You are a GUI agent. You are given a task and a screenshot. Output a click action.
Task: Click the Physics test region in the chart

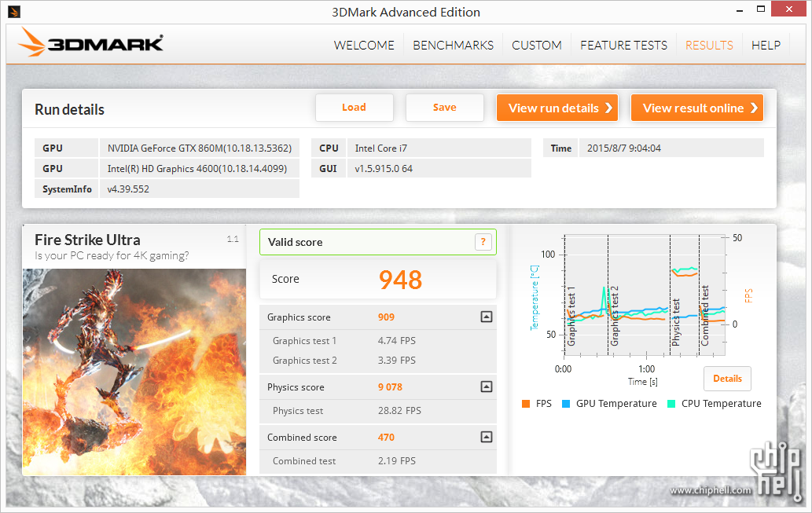pyautogui.click(x=684, y=295)
